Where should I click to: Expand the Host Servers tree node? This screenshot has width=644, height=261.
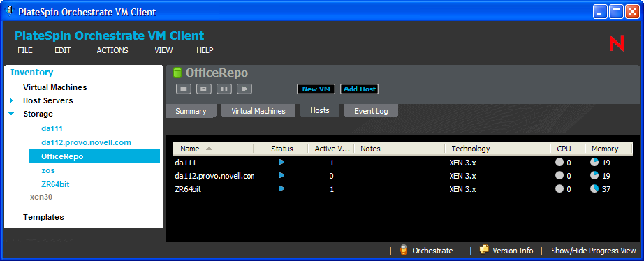click(x=11, y=100)
